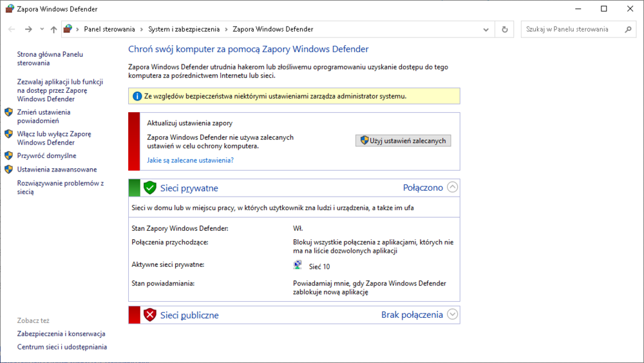Open 'Włącz lub wyłącz Zaporę Windows Defender' link

point(54,138)
